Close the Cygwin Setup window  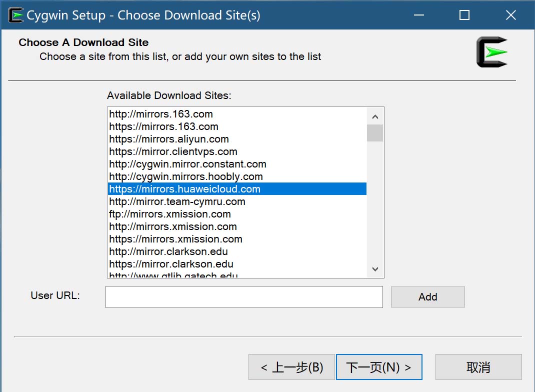coord(511,15)
